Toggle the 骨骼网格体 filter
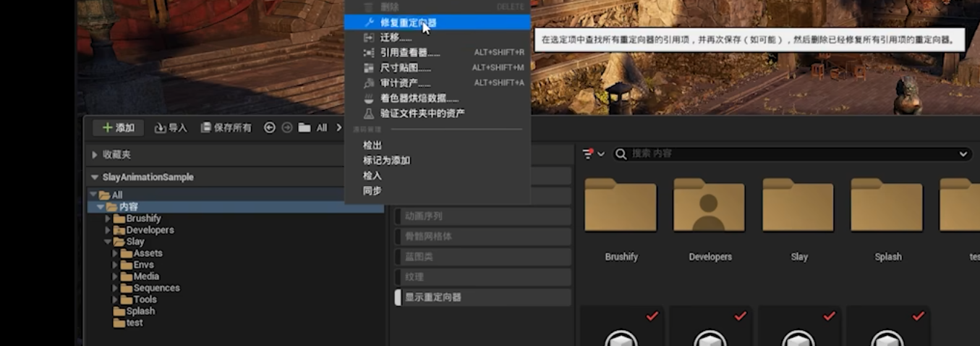 [x=482, y=237]
